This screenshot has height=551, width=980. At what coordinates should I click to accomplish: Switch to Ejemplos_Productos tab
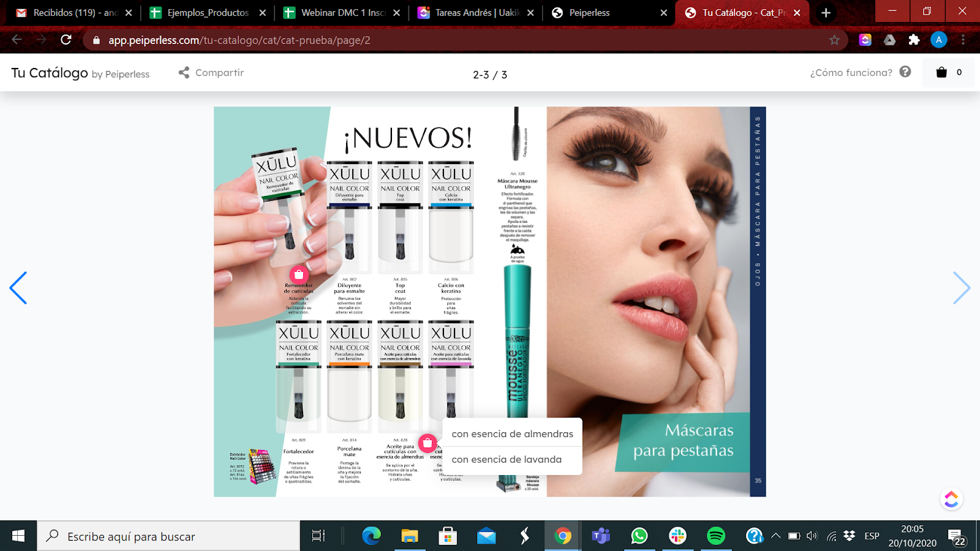208,13
